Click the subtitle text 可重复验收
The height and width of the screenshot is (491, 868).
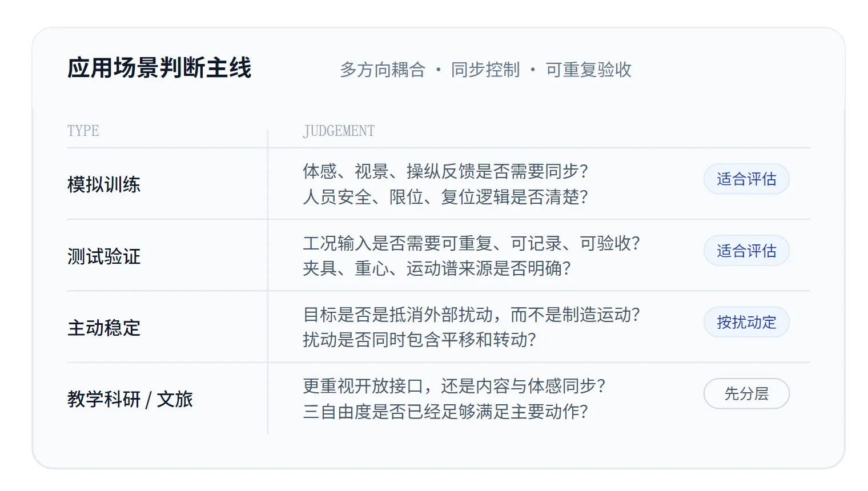589,70
